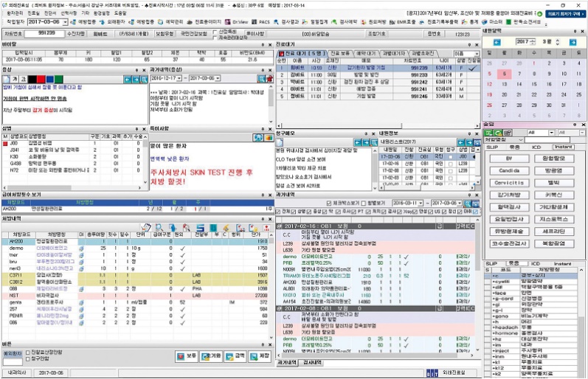This screenshot has width=588, height=379.
Task: Toggle 전체 filter checkbox in 과거내역
Action: (x=278, y=212)
